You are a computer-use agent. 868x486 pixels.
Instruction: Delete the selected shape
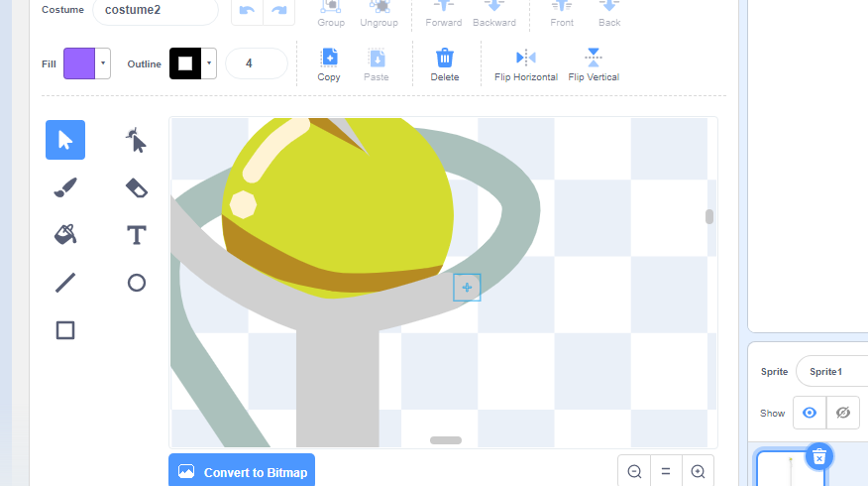pyautogui.click(x=445, y=64)
